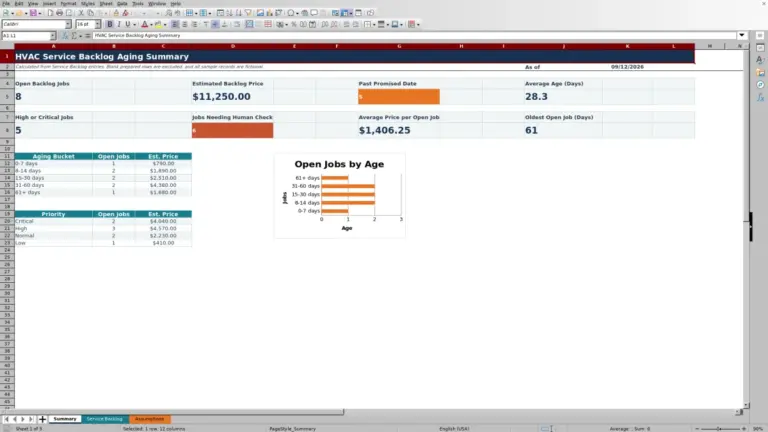The height and width of the screenshot is (432, 768).
Task: Open the Name Box dropdown
Action: 52,36
